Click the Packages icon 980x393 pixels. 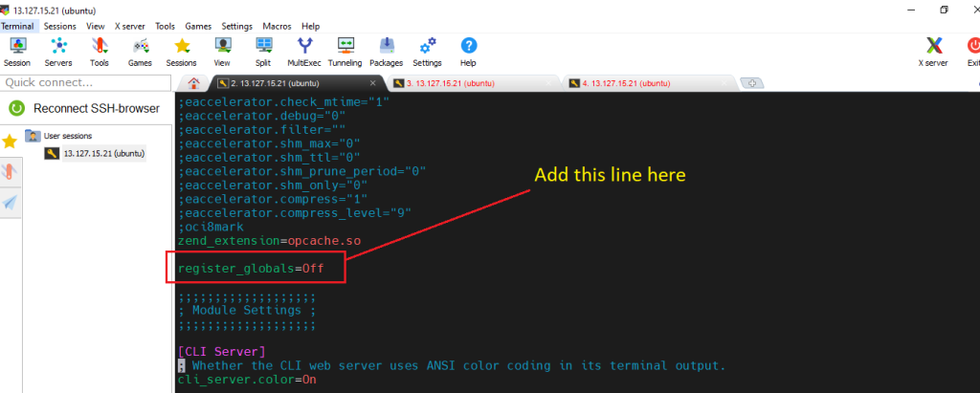coord(386,51)
